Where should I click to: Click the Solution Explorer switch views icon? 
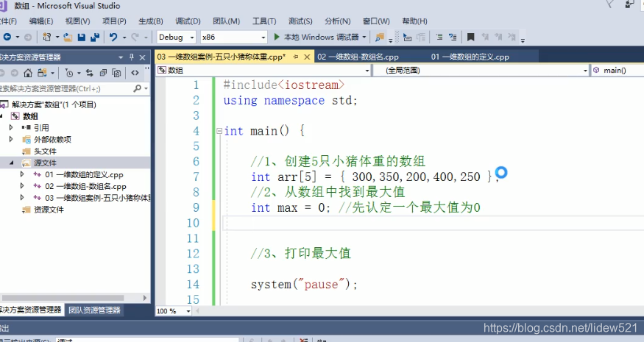(x=42, y=73)
